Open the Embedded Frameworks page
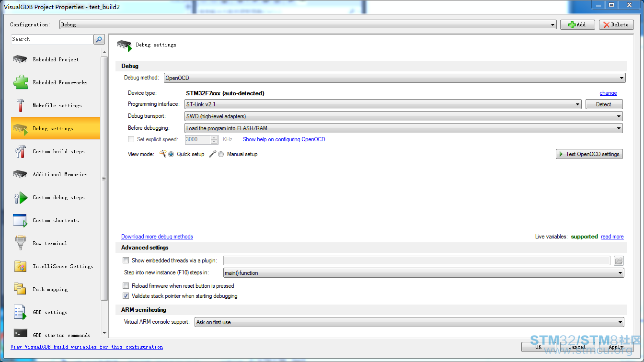The image size is (644, 362). click(56, 82)
